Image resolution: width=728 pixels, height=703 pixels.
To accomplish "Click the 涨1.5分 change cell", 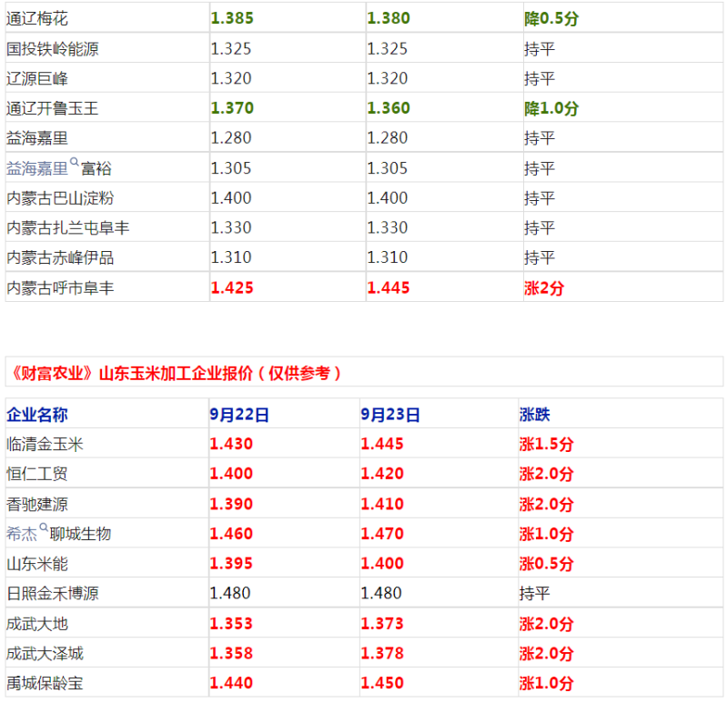I will [x=547, y=445].
